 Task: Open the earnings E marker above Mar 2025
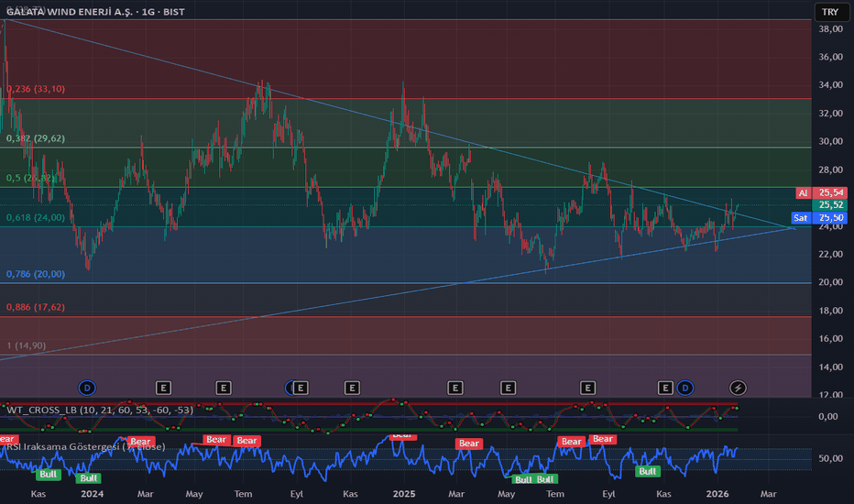[x=454, y=388]
